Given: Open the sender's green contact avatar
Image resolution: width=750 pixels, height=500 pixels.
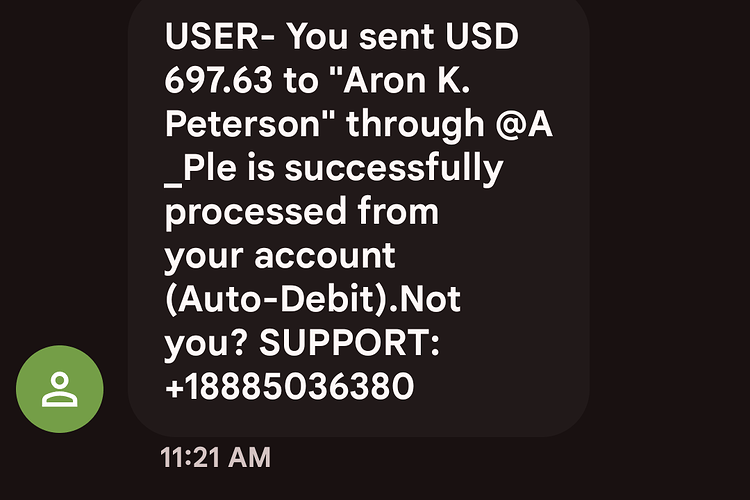Looking at the screenshot, I should (x=60, y=389).
